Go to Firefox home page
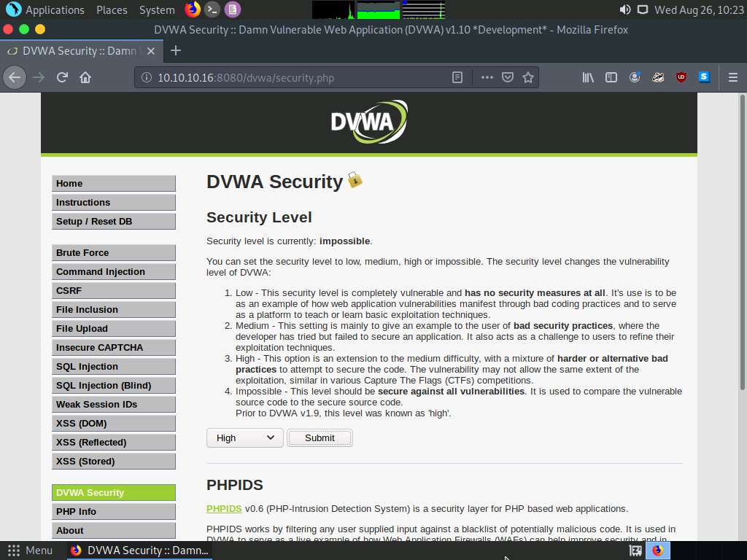This screenshot has height=560, width=747. (85, 77)
